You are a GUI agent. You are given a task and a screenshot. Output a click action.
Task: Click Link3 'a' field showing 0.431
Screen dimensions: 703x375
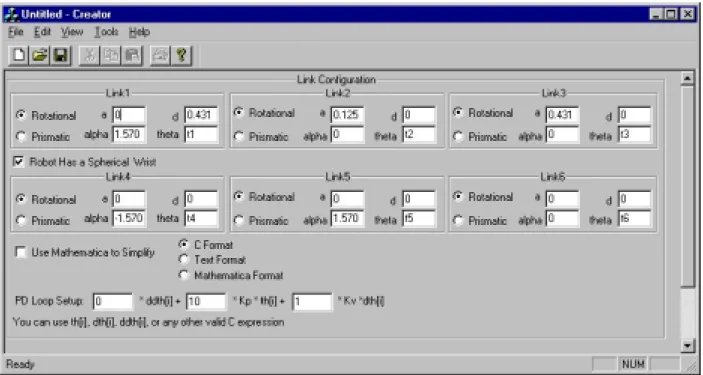click(562, 115)
